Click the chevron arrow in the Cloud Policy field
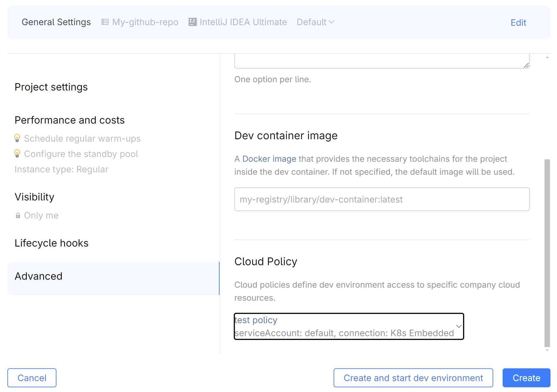This screenshot has height=392, width=557. point(458,326)
